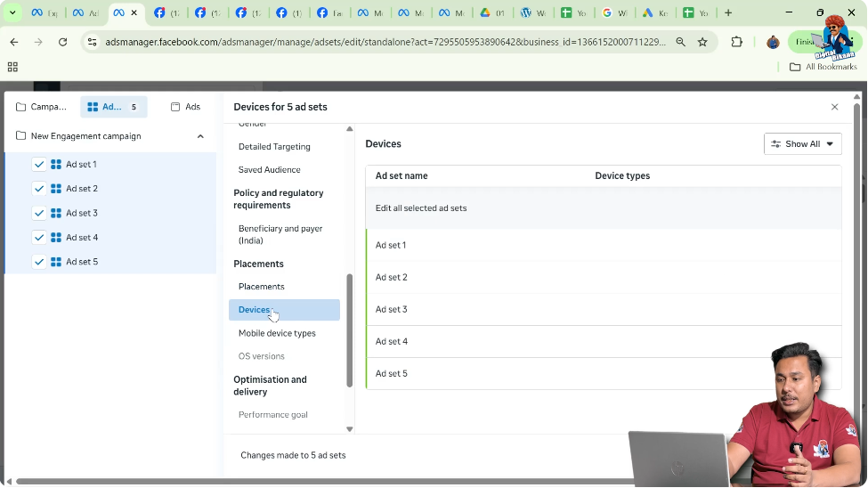
Task: Uncheck the Ad set 2 checkbox
Action: (x=39, y=189)
